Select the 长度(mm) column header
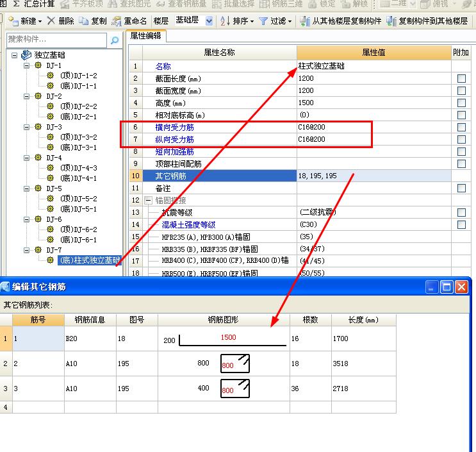Screen dimensions: 476x452 (363, 319)
